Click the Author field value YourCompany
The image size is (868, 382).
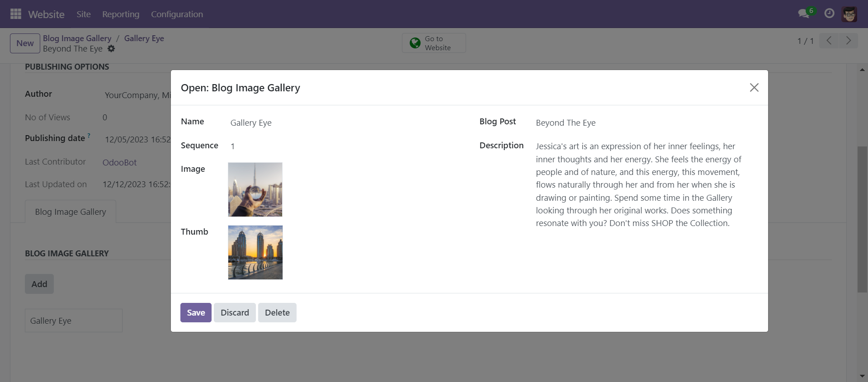pos(137,95)
